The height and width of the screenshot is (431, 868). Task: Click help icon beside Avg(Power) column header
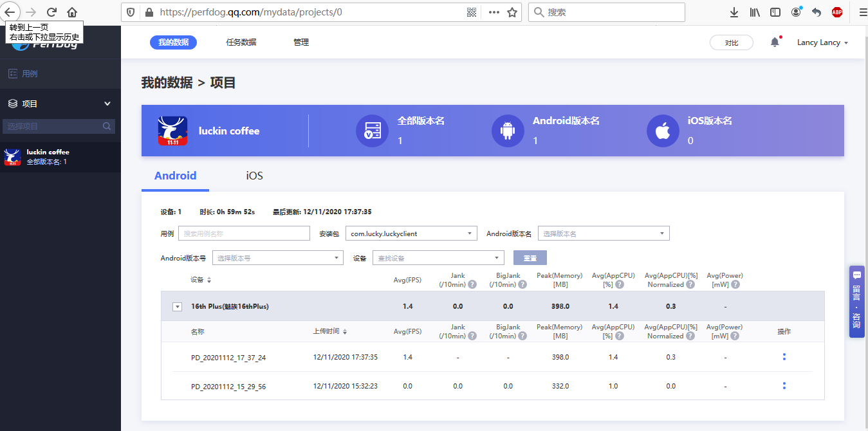pyautogui.click(x=735, y=284)
